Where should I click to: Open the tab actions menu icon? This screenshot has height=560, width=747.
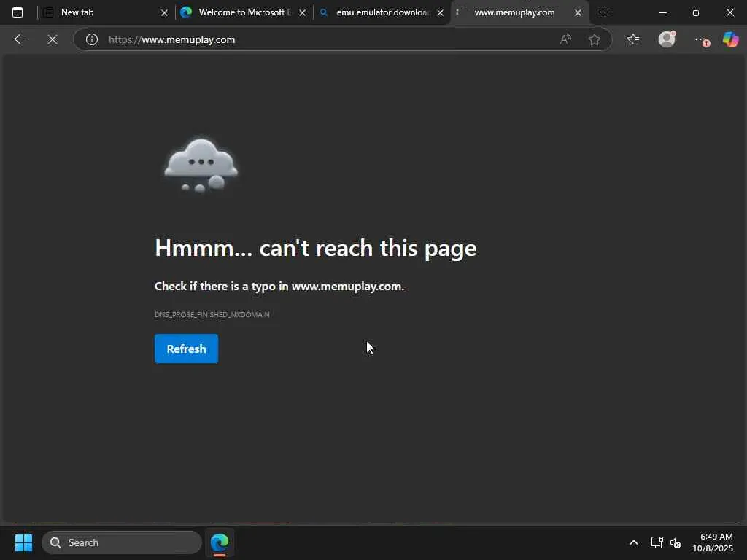[x=18, y=12]
